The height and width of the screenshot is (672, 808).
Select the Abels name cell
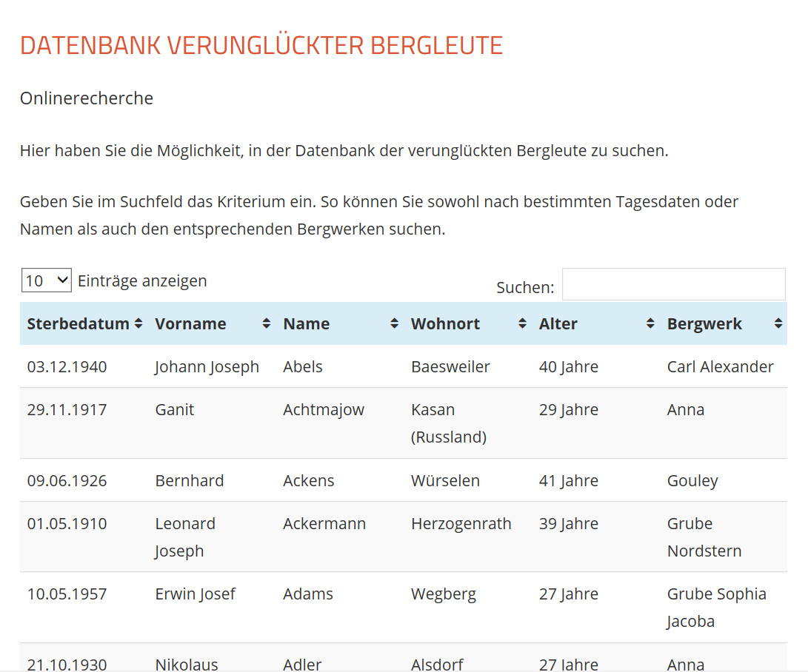click(303, 366)
